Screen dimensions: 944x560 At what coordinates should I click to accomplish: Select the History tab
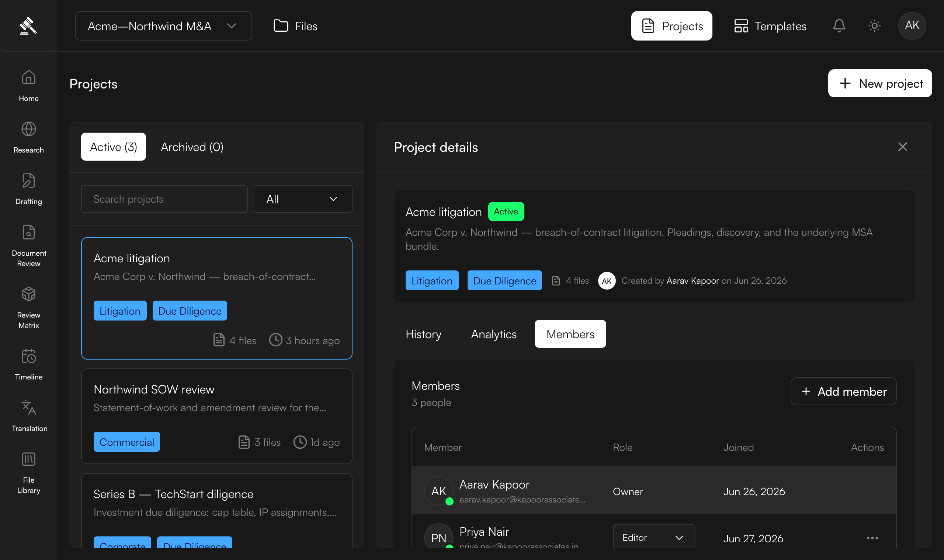(423, 334)
